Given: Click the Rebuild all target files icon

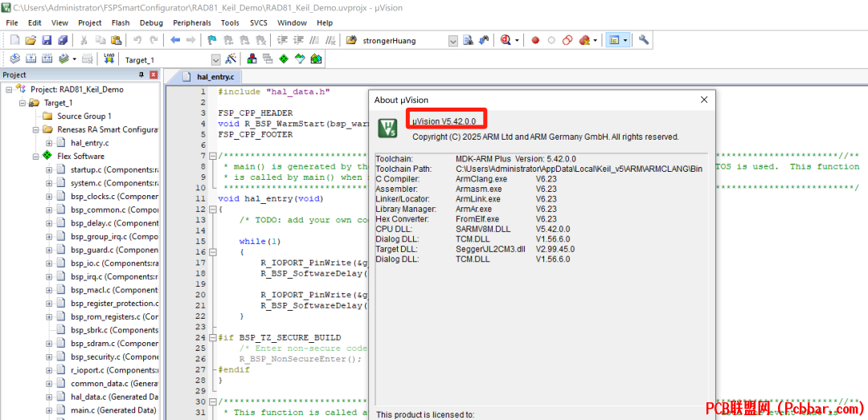Looking at the screenshot, I should pos(47,59).
